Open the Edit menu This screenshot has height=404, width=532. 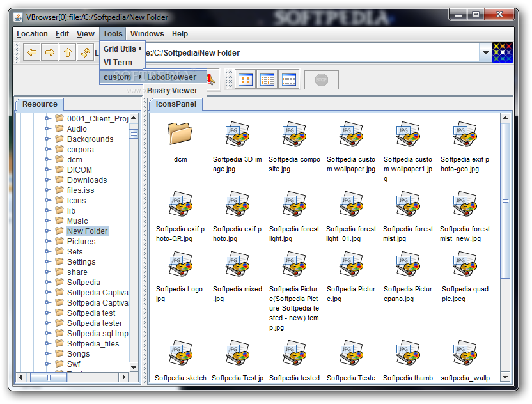[62, 34]
